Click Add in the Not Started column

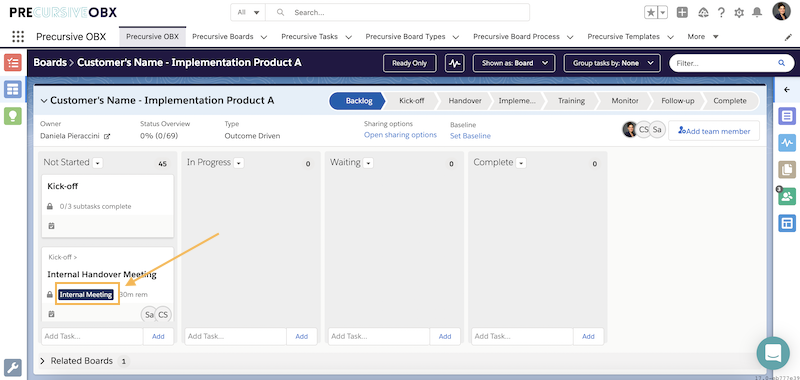click(158, 337)
